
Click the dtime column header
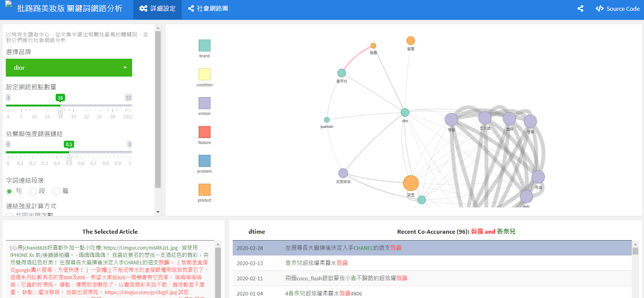click(x=257, y=232)
